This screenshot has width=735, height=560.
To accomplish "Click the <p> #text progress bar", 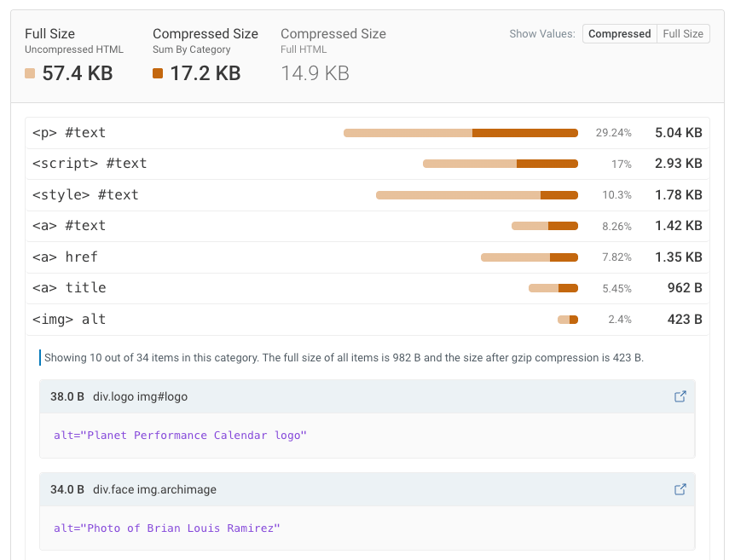I will pyautogui.click(x=460, y=132).
